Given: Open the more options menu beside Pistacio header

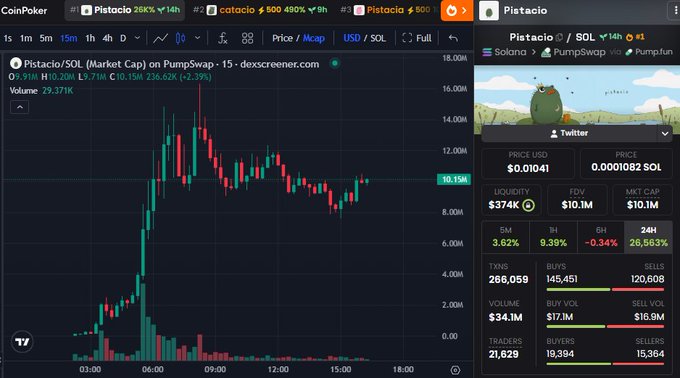Looking at the screenshot, I should 675,11.
